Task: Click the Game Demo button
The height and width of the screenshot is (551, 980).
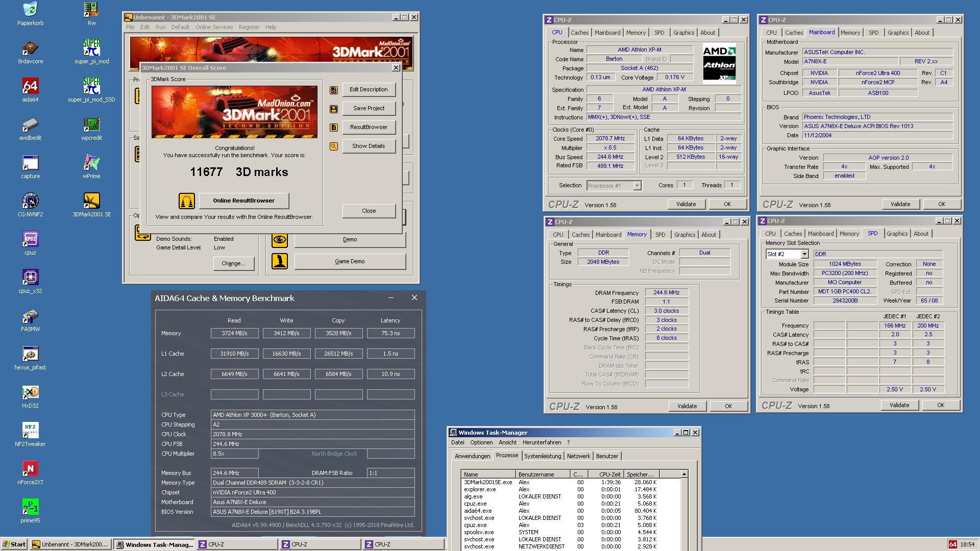Action: pos(350,262)
